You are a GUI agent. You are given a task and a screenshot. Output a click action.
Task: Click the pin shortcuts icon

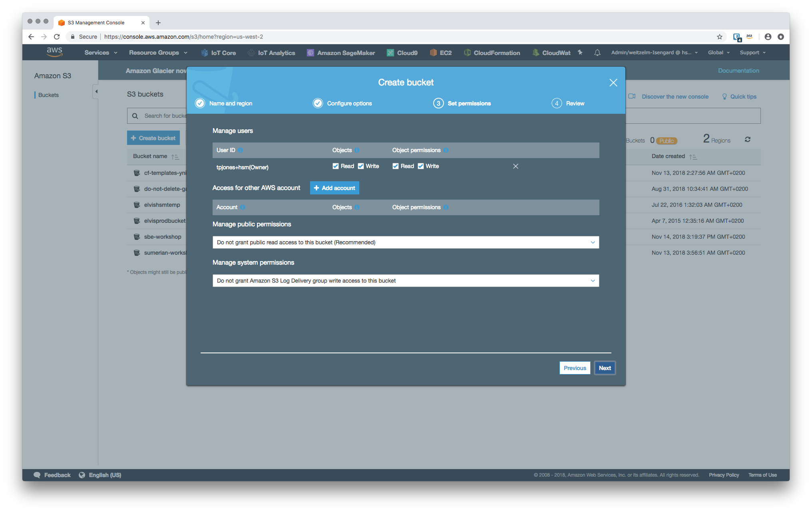pos(580,52)
